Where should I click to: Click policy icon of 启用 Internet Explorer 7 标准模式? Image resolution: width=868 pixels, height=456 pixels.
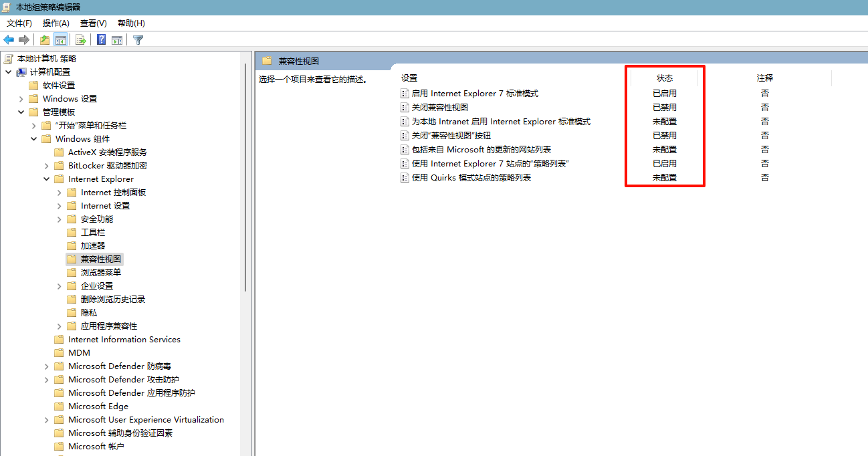click(405, 94)
